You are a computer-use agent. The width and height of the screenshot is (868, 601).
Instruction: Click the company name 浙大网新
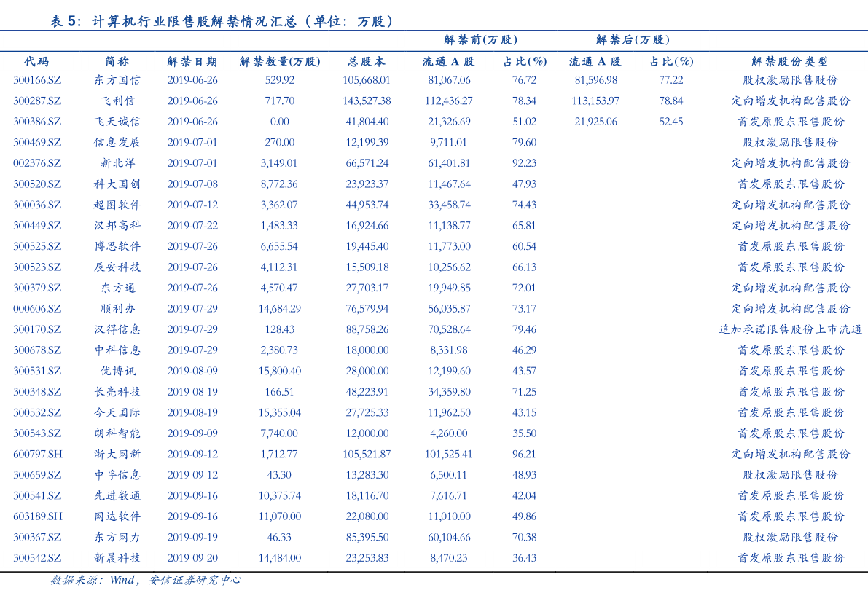coord(117,454)
